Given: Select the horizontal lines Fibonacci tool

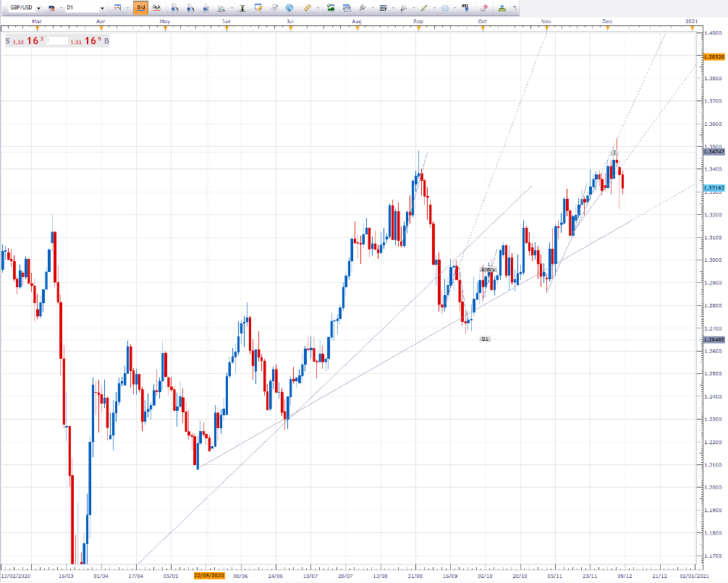Looking at the screenshot, I should point(383,8).
